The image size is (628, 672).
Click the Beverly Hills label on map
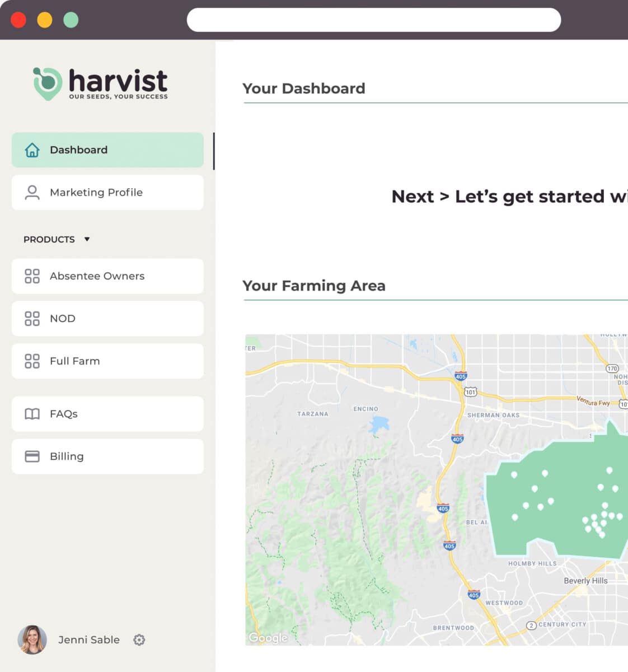point(585,581)
